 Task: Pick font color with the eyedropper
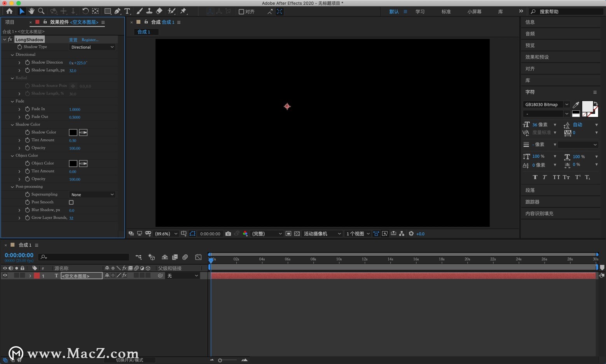point(576,104)
